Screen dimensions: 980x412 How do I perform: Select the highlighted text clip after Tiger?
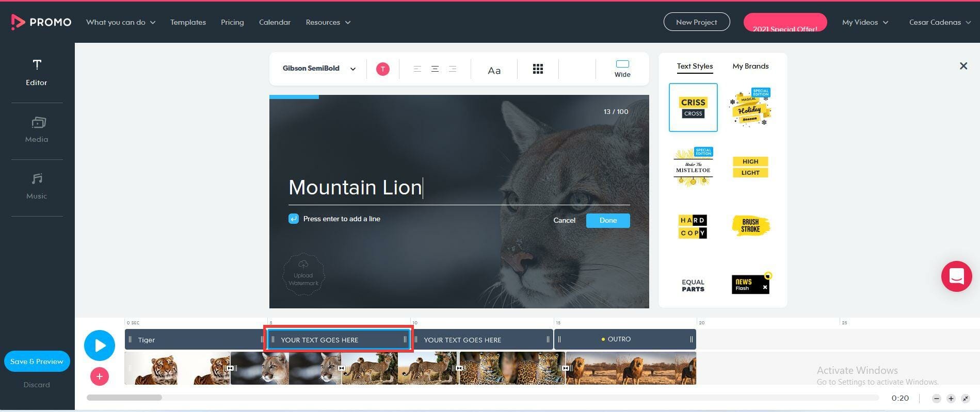point(339,339)
